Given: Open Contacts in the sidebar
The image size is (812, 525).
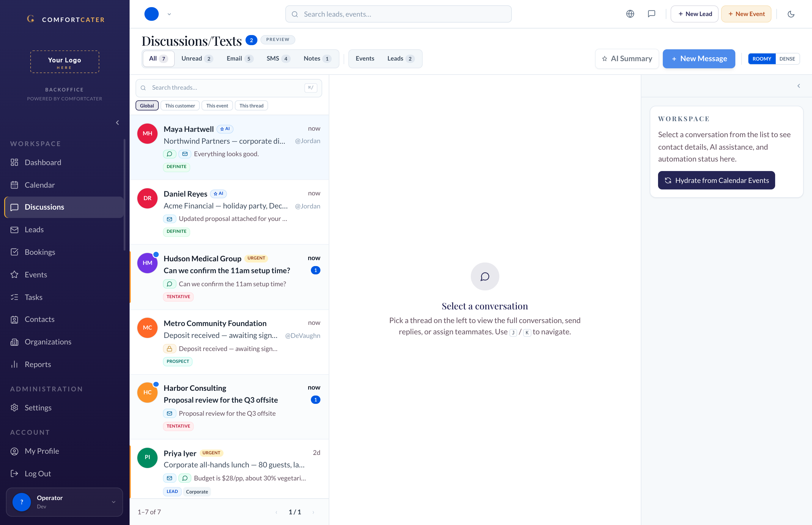Looking at the screenshot, I should coord(64,319).
